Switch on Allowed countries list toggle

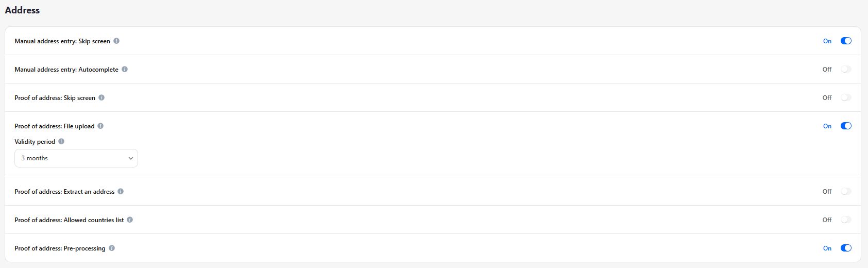[x=846, y=220]
